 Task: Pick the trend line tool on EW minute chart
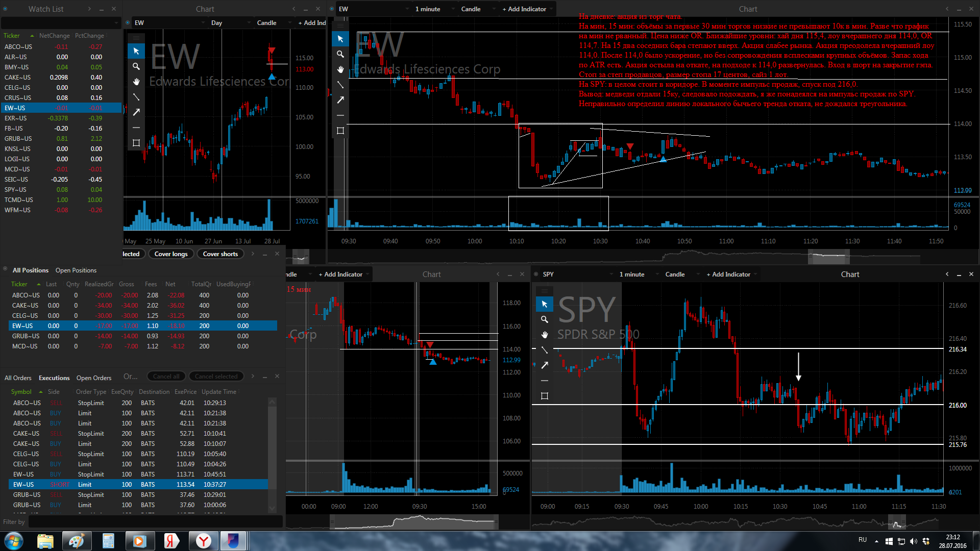[340, 85]
